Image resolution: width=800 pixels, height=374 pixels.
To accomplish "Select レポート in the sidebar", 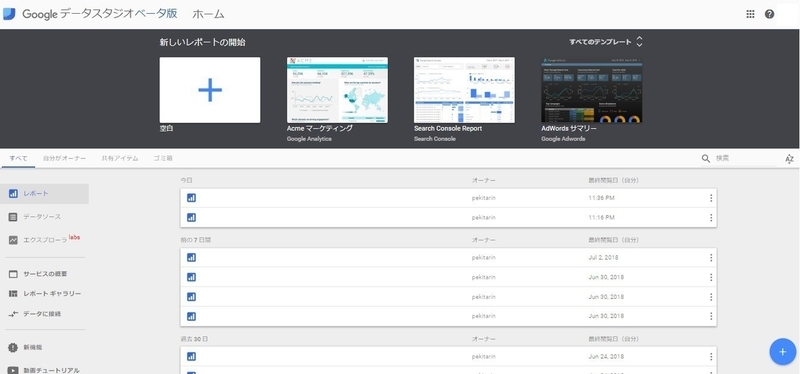I will pos(44,194).
